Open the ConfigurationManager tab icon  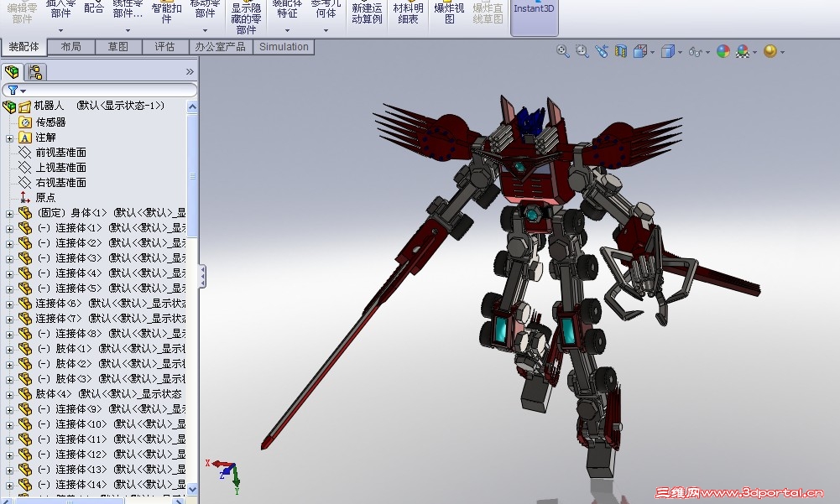[36, 72]
